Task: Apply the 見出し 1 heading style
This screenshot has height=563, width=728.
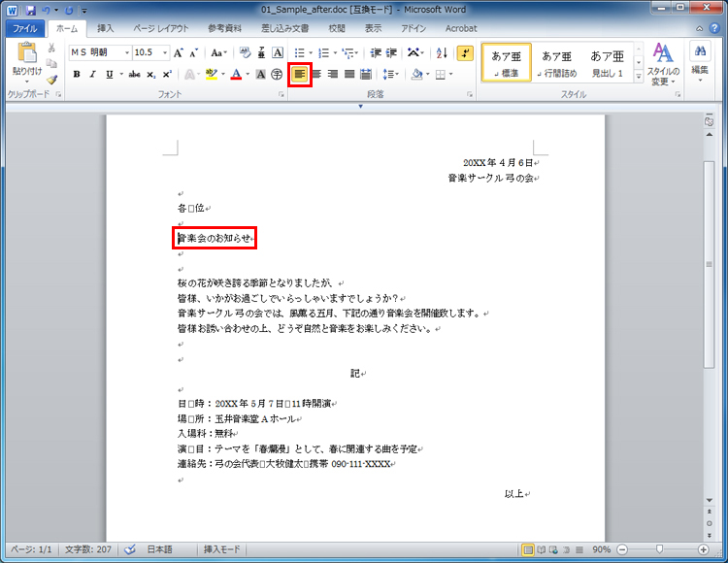Action: [x=607, y=63]
